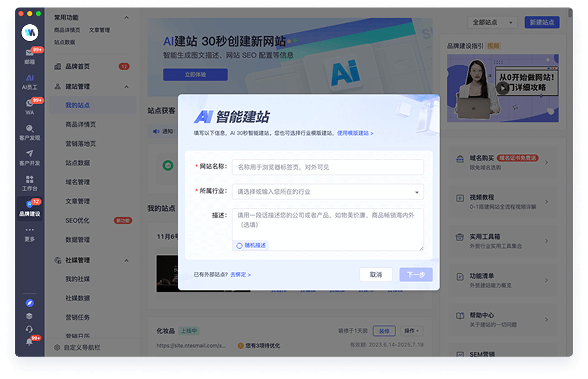
Task: Play the brand building tutorial video
Action: click(x=503, y=88)
